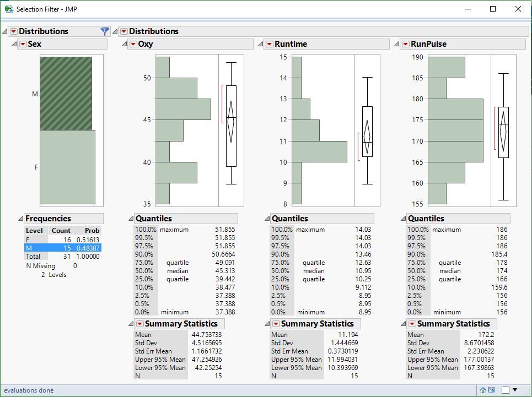The height and width of the screenshot is (397, 532).
Task: Click Oxy minimum value 37.388 at 0.0%
Action: coord(225,312)
